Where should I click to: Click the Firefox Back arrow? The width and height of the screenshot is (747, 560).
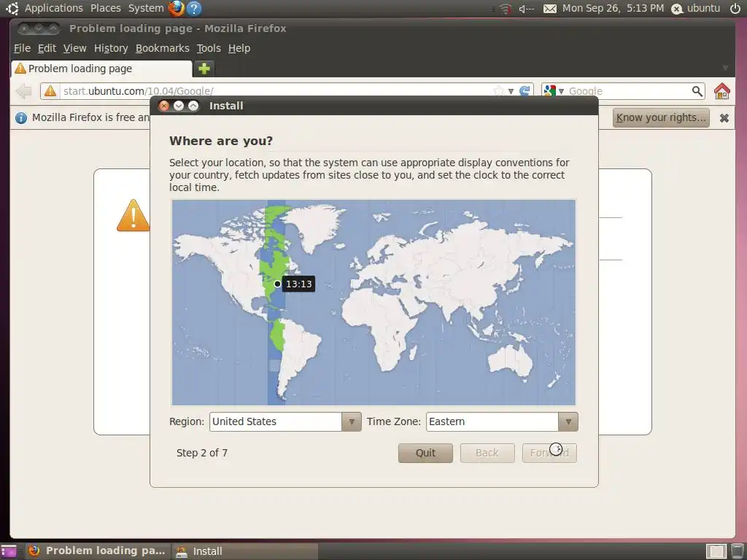(23, 90)
